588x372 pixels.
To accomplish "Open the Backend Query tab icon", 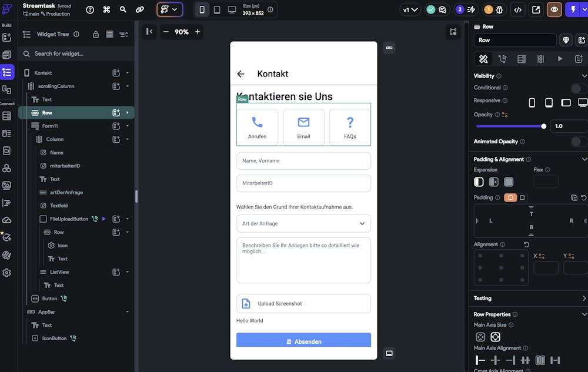I will coord(521,59).
